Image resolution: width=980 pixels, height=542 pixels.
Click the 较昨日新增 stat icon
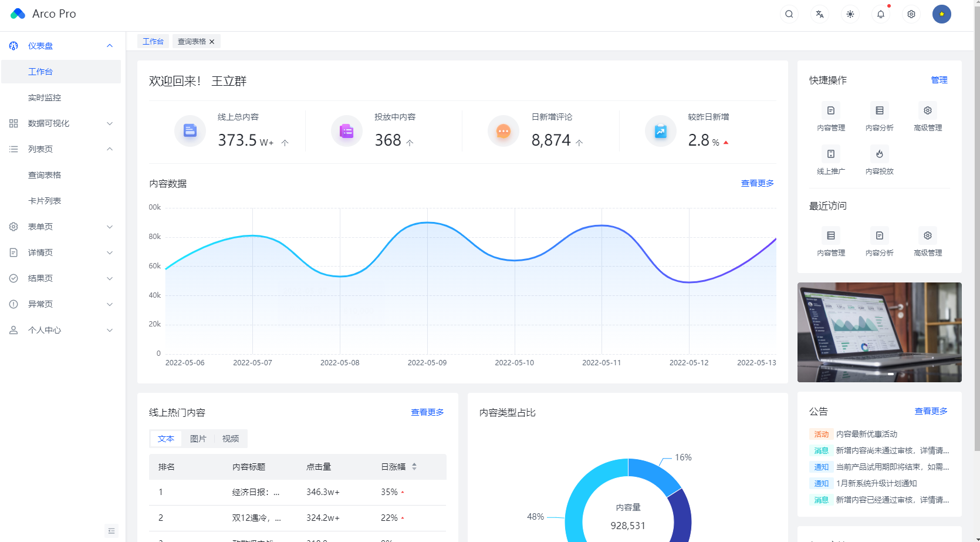(x=661, y=130)
